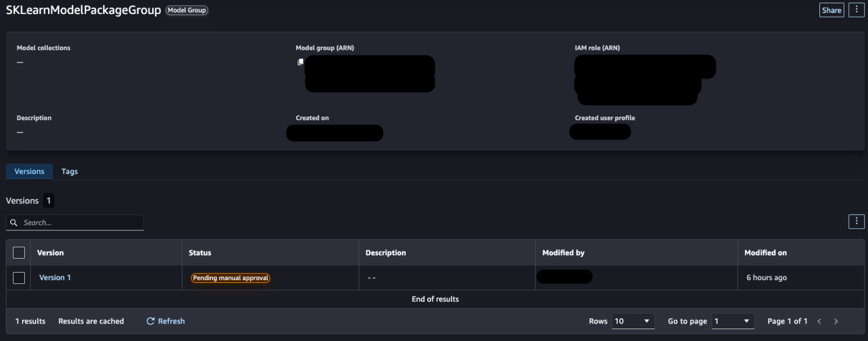Open the versions table options kebab menu
Screen dimensions: 868x341
tap(856, 221)
